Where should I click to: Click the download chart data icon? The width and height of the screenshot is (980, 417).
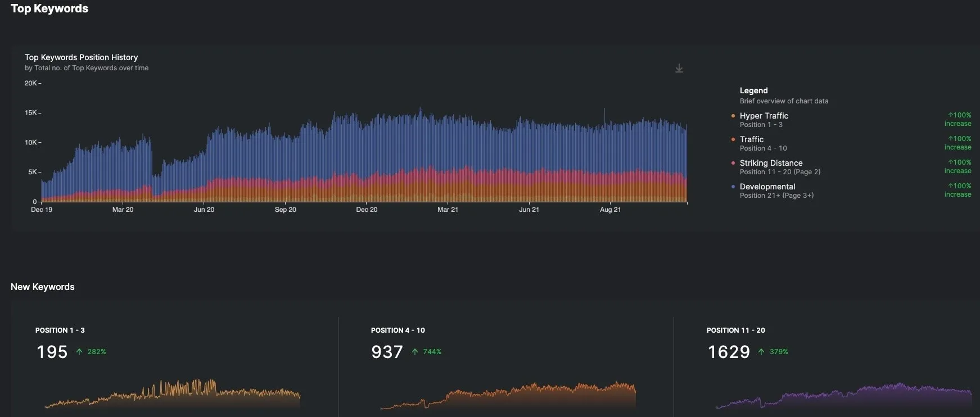tap(679, 68)
